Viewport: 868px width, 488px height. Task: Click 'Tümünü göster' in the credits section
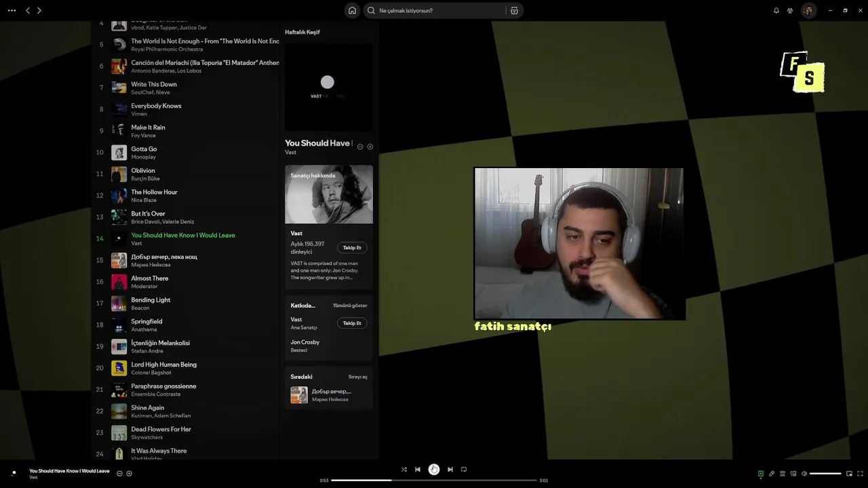coord(350,306)
